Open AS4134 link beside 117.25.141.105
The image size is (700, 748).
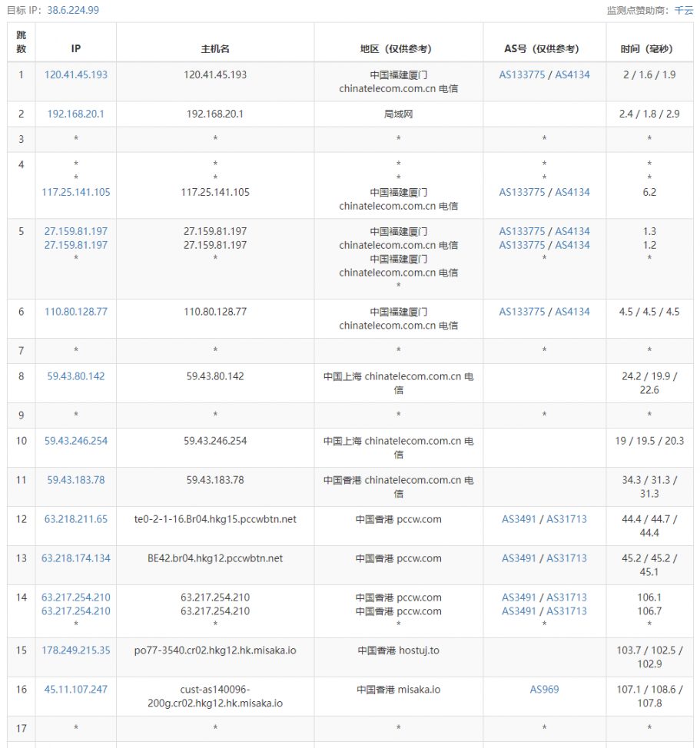[x=572, y=192]
